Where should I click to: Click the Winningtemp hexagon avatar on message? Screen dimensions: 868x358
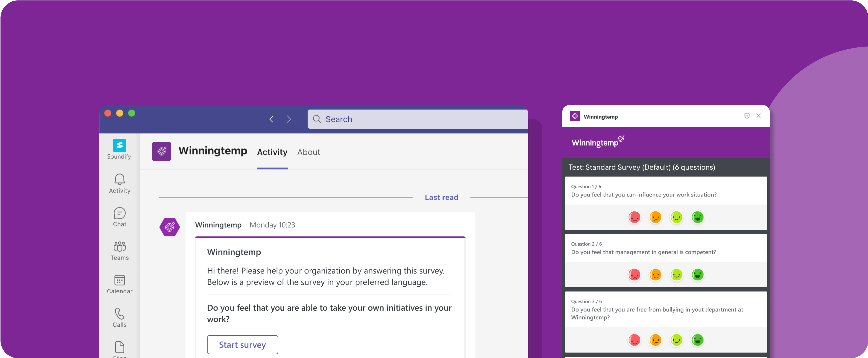tap(170, 227)
